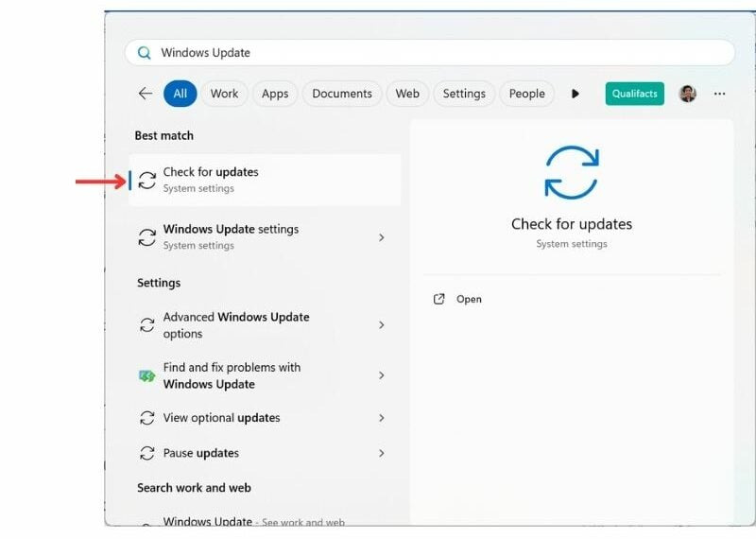756x539 pixels.
Task: Switch to the Work filter tab
Action: point(224,94)
